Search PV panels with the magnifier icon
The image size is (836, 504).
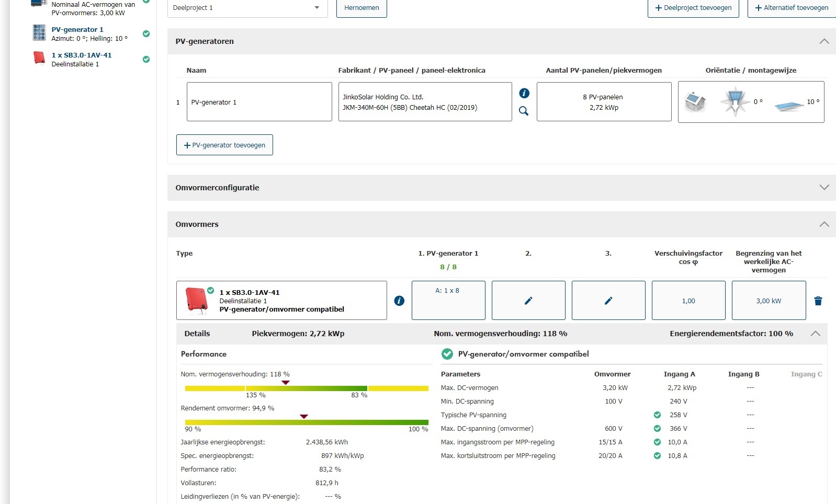point(524,111)
